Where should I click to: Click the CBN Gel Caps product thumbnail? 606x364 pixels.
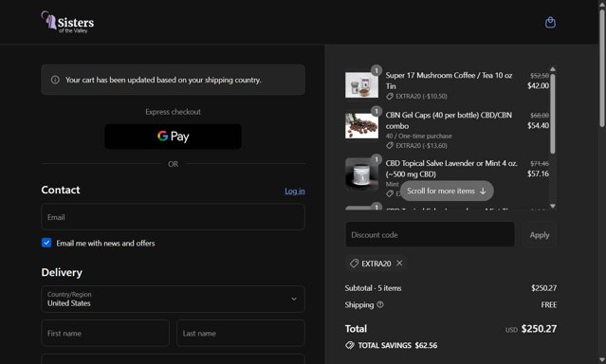pyautogui.click(x=361, y=125)
